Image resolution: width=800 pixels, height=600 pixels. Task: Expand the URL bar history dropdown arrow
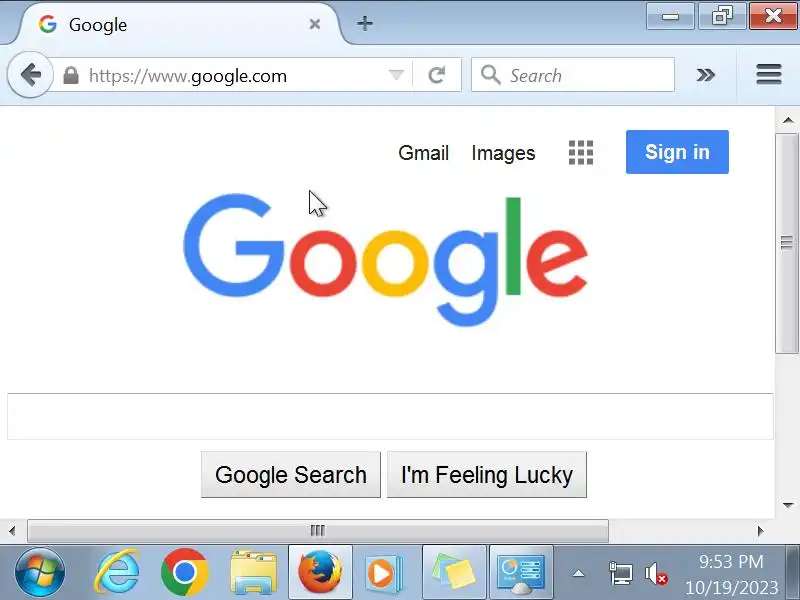(x=396, y=75)
